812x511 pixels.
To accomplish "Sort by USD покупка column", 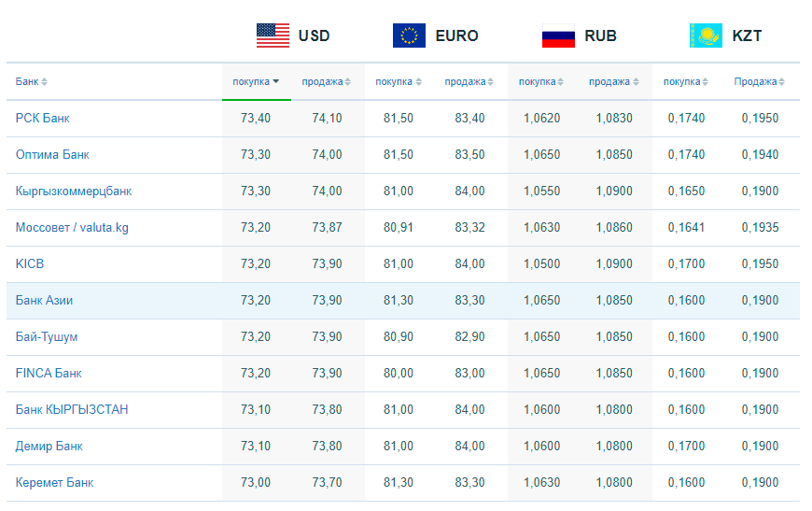I will click(x=256, y=82).
